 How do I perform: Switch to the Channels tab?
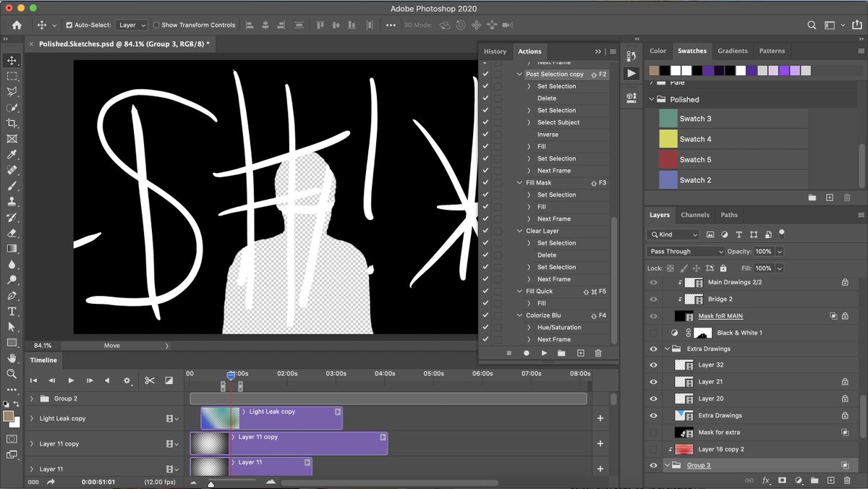pos(694,214)
